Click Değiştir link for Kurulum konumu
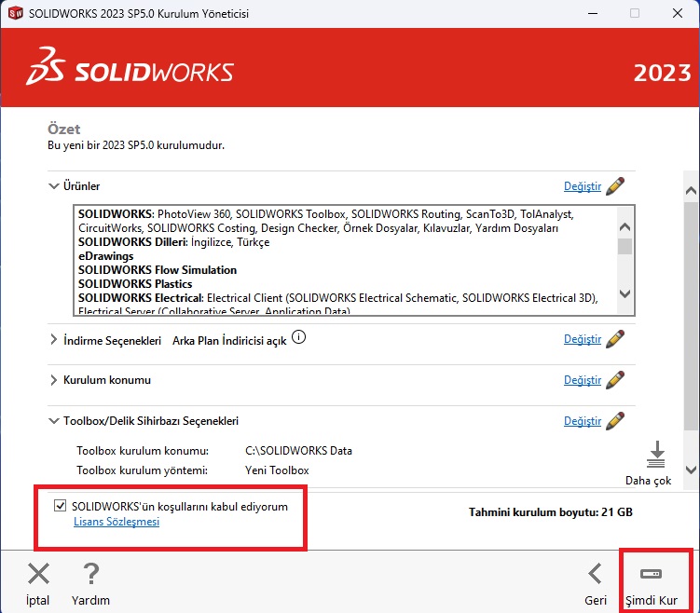Screen dimensions: 700x613 coord(583,380)
